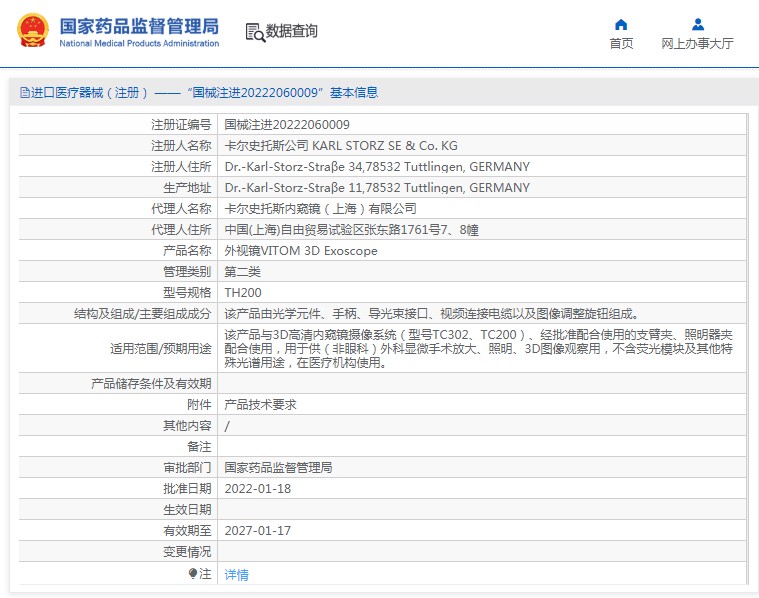The image size is (759, 598).
Task: Open the 详情 details link
Action: [x=236, y=574]
